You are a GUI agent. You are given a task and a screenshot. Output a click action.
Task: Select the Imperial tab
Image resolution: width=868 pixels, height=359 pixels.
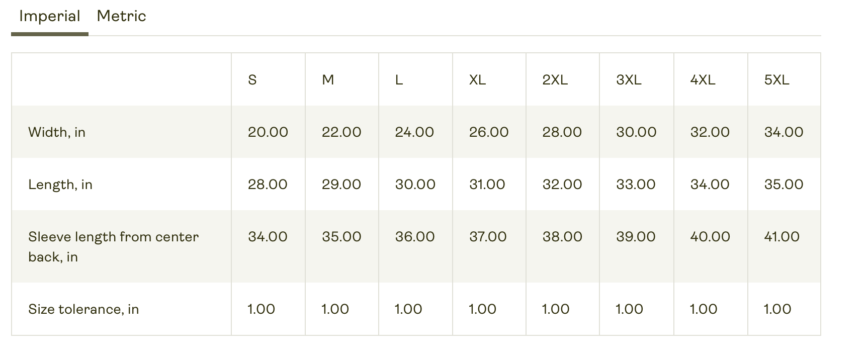pos(49,16)
